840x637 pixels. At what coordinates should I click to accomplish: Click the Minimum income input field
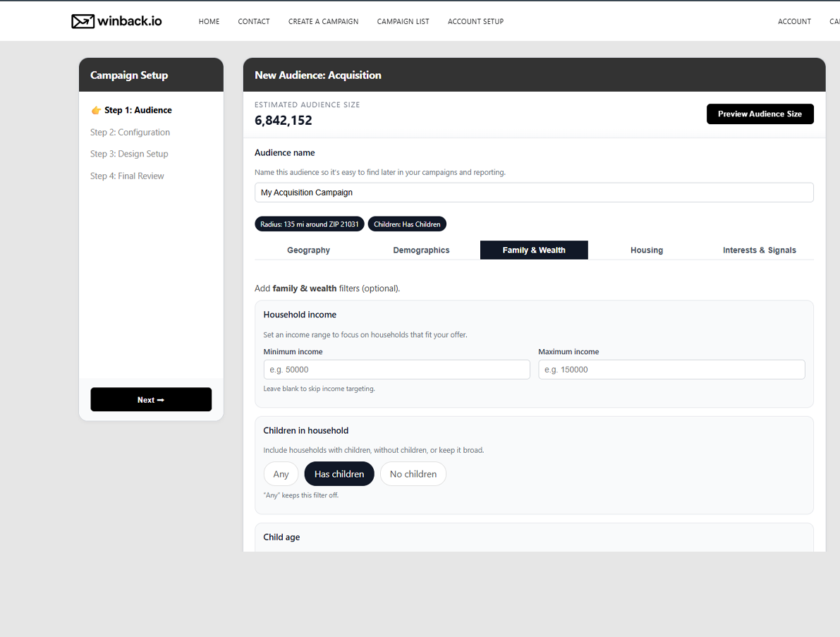point(396,369)
